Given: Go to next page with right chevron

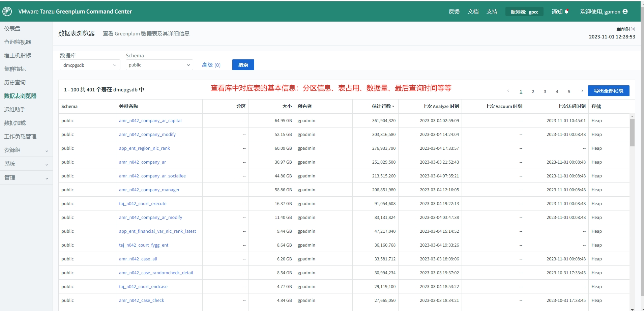Looking at the screenshot, I should click(x=581, y=91).
